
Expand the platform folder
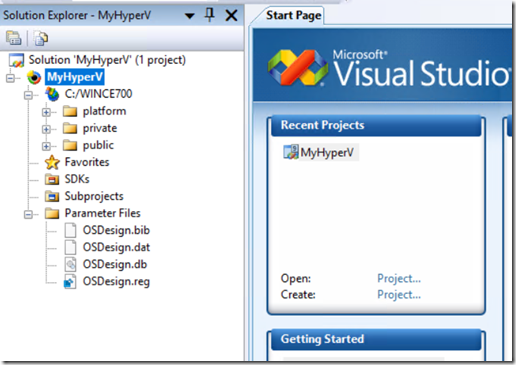46,112
